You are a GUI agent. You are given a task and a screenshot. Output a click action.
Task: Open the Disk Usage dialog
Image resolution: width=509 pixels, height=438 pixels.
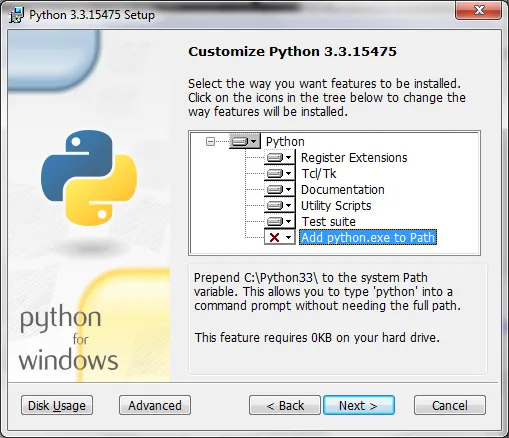(x=57, y=405)
